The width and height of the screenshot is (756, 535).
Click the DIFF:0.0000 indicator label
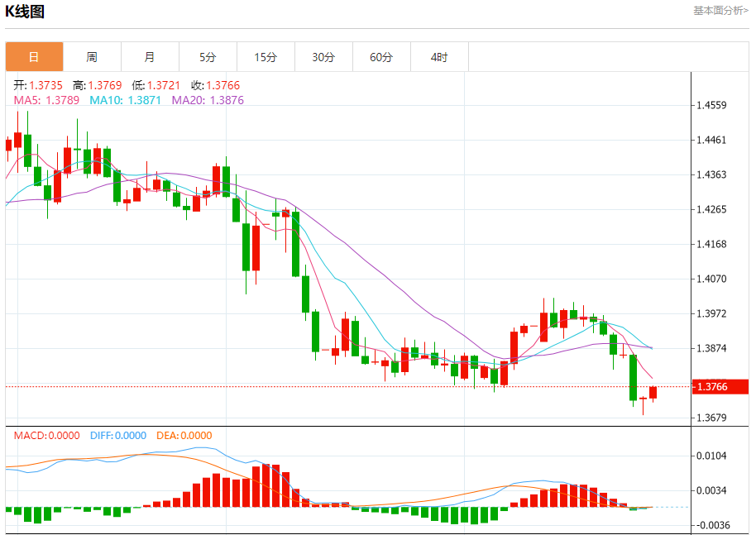(x=118, y=436)
